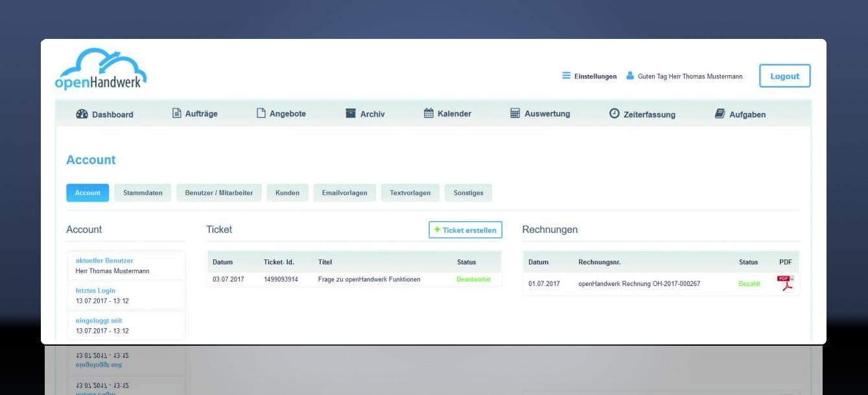Viewport: 868px width, 395px height.
Task: Click the Ticket section heading
Action: tap(219, 229)
